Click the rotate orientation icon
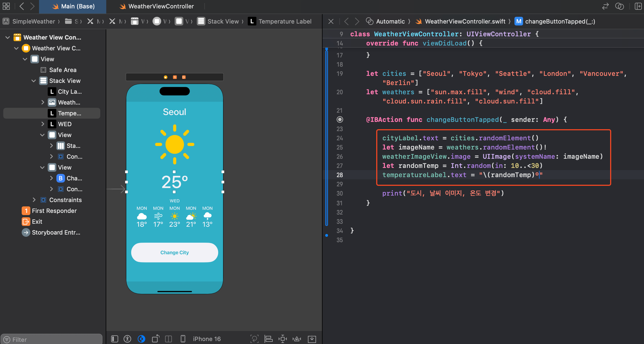 (x=155, y=339)
